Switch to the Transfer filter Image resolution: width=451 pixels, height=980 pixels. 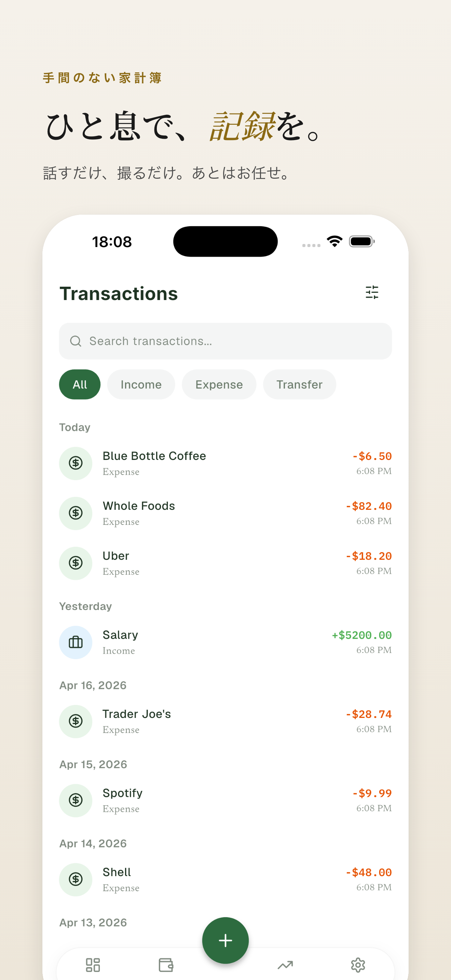(x=299, y=384)
